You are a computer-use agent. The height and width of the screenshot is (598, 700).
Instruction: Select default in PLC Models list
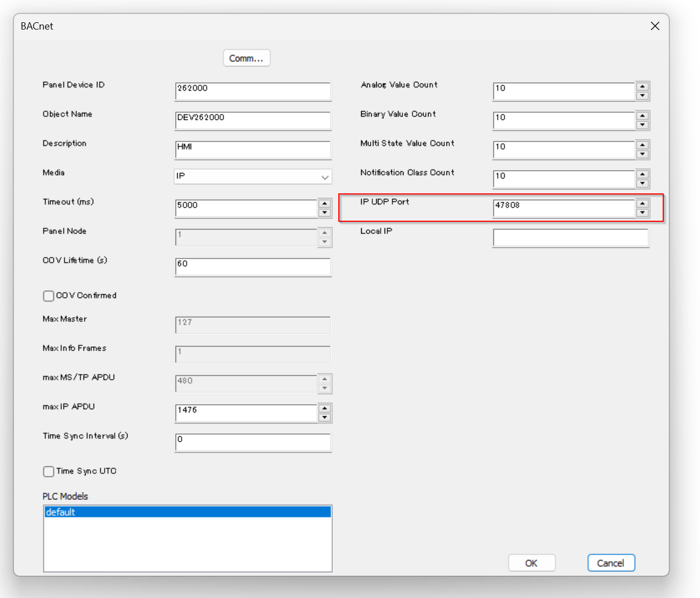tap(188, 512)
